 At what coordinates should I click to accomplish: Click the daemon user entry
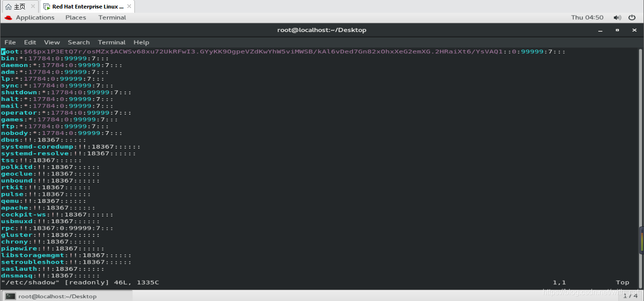62,65
